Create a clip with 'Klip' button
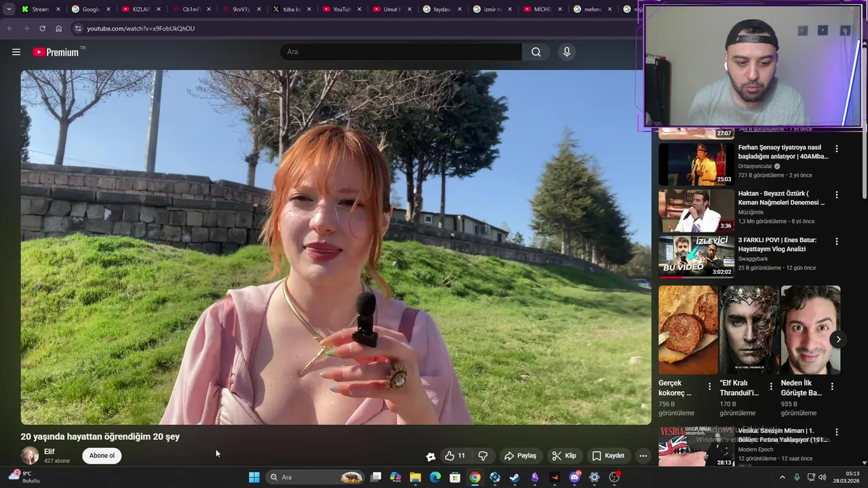The width and height of the screenshot is (868, 488). click(x=564, y=455)
